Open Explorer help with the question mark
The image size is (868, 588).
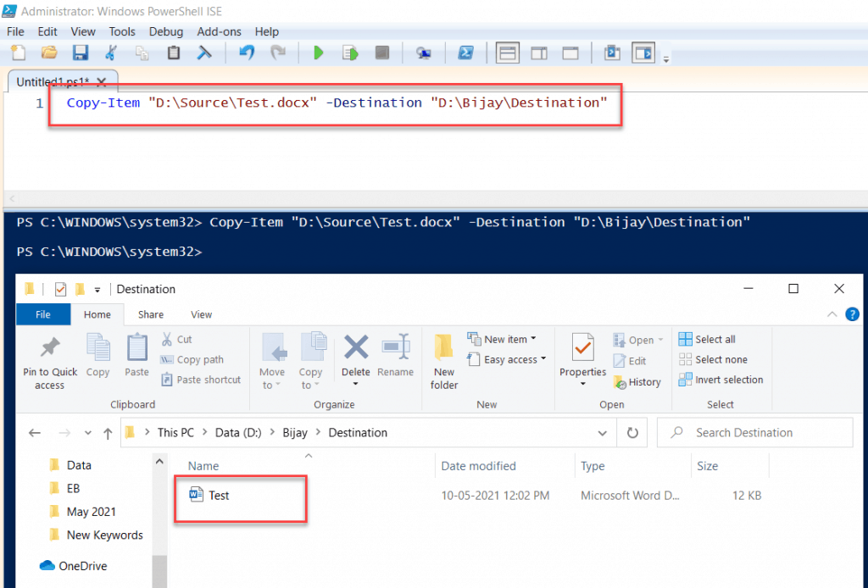point(853,314)
